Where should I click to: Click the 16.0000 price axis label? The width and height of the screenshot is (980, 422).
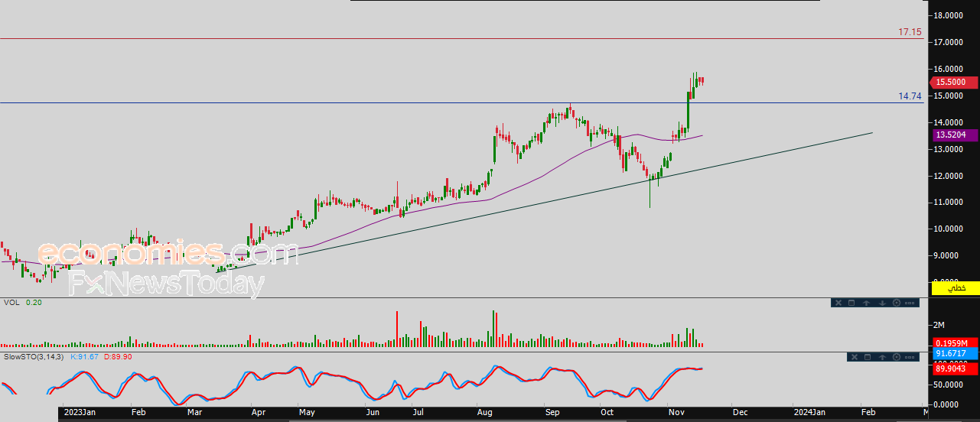click(x=949, y=69)
